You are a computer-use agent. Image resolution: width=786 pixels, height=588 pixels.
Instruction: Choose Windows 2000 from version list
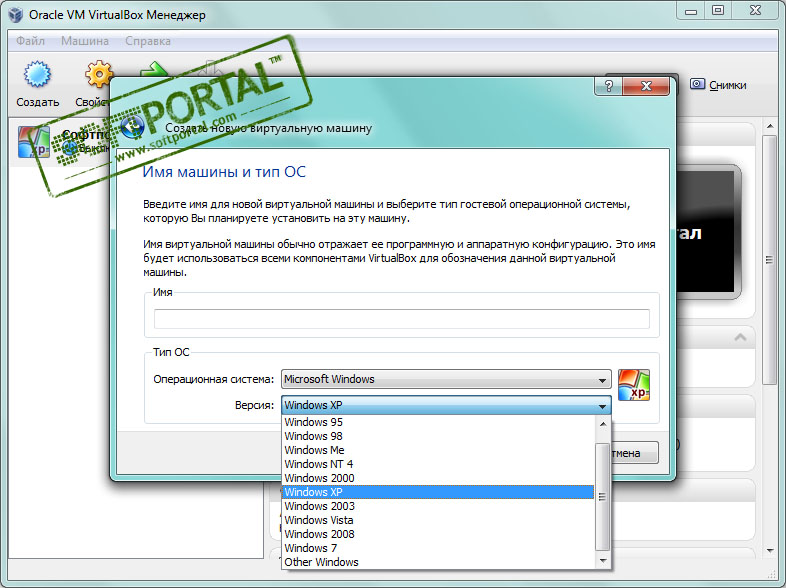point(438,478)
